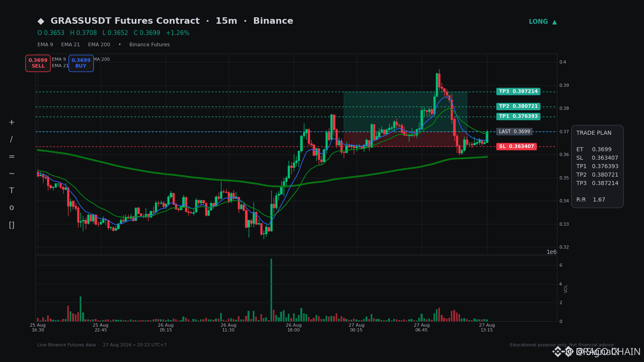Select the TP2 0.380721 chart price tag
The image size is (644, 362).
(518, 107)
